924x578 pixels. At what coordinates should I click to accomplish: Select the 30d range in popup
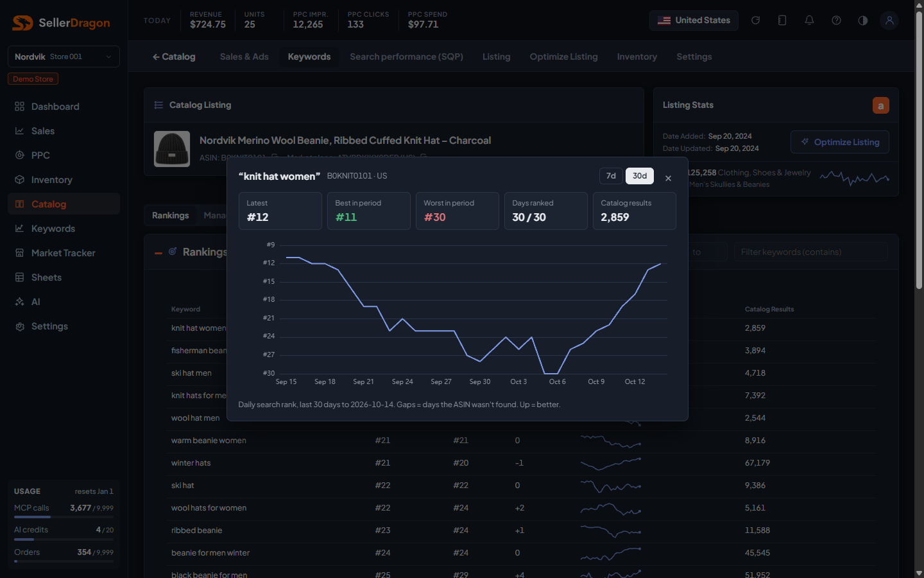(x=640, y=176)
